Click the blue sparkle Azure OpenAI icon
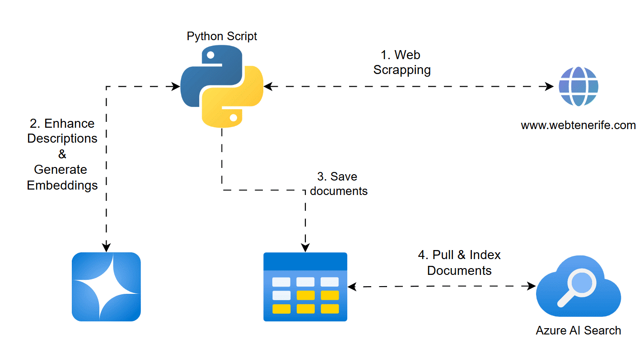Screen dimensions: 644x362 106,287
